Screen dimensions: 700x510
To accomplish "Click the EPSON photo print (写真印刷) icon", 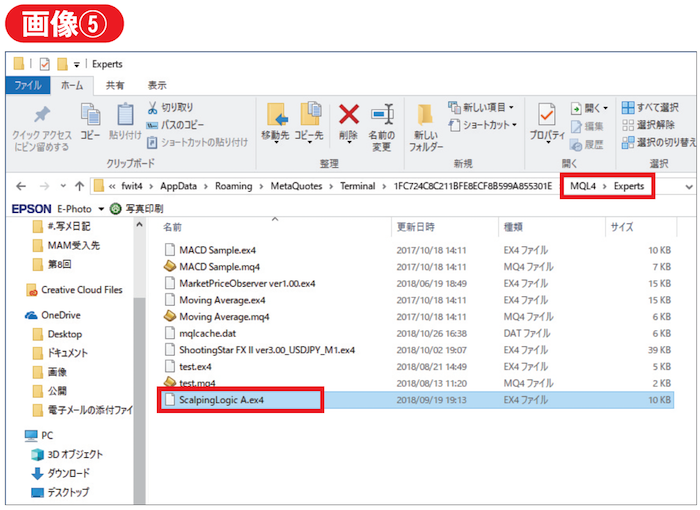I will point(116,209).
